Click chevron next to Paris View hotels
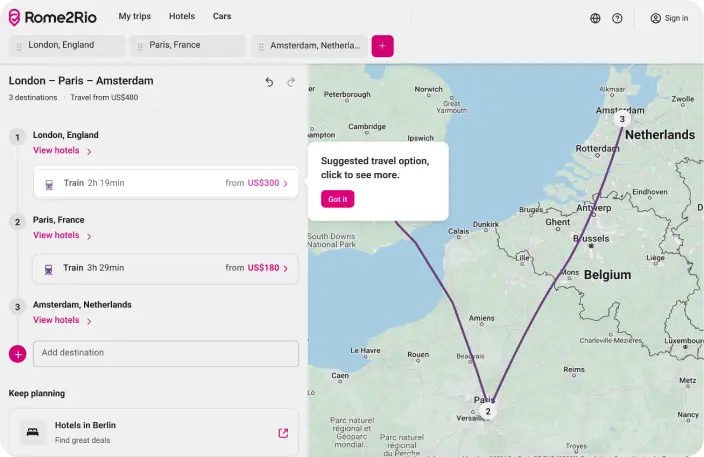The image size is (704, 457). click(x=89, y=236)
